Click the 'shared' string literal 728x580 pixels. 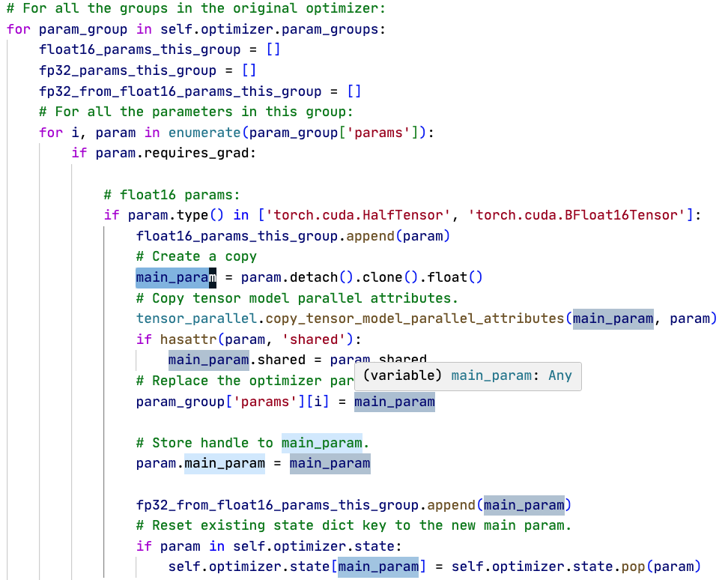click(x=314, y=339)
